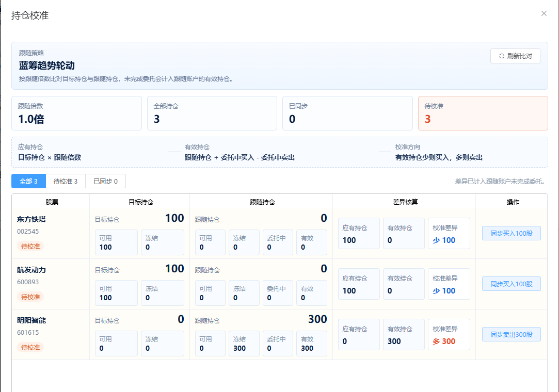Click 校准差异 多 300 for 明阳智能
This screenshot has height=392, width=559.
coord(449,335)
